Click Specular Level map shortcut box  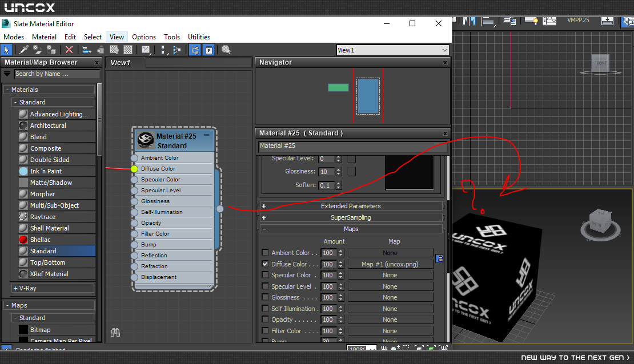pyautogui.click(x=351, y=159)
